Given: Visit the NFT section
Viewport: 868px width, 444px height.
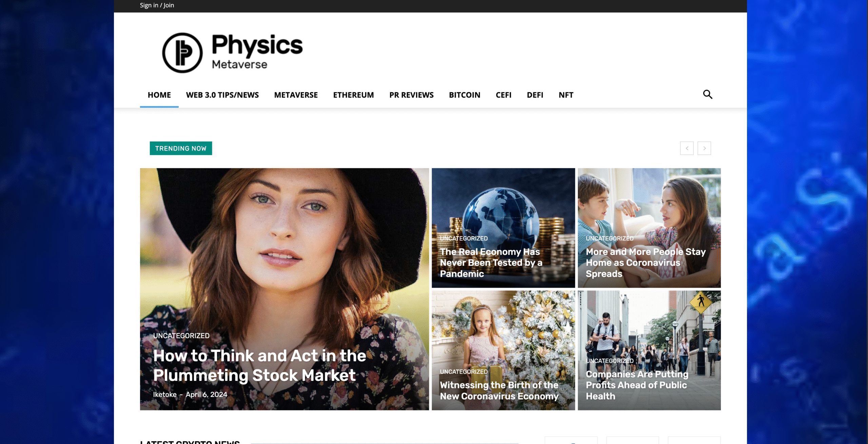Looking at the screenshot, I should click(566, 95).
